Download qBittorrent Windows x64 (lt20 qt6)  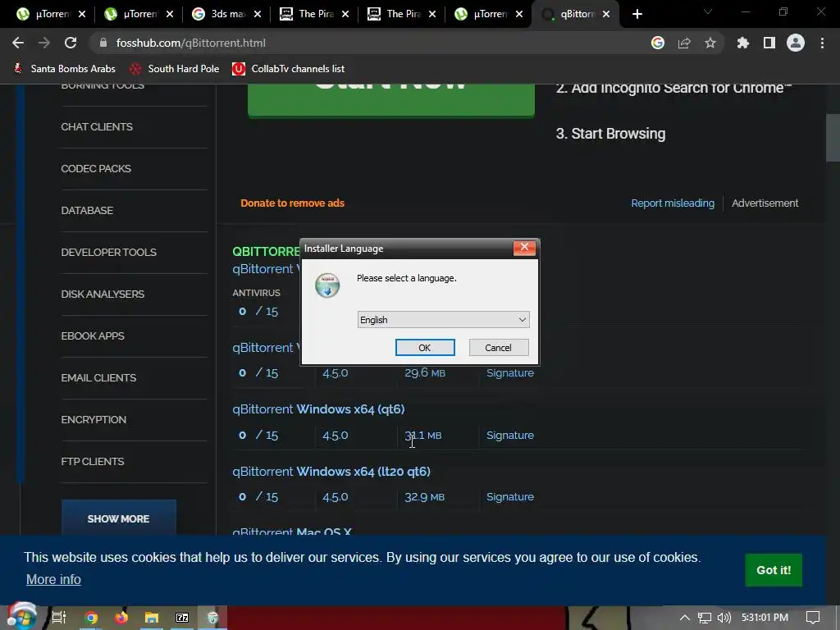point(331,472)
